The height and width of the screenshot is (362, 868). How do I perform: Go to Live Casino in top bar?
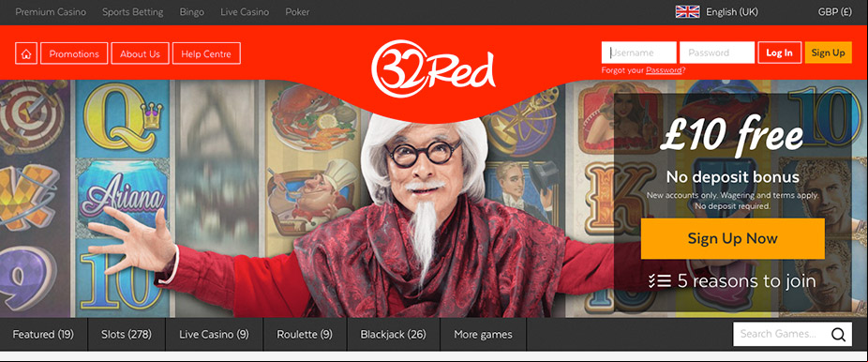tap(245, 11)
